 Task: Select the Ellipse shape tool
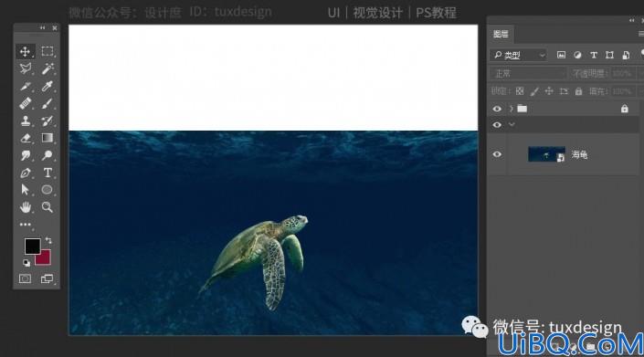click(48, 190)
